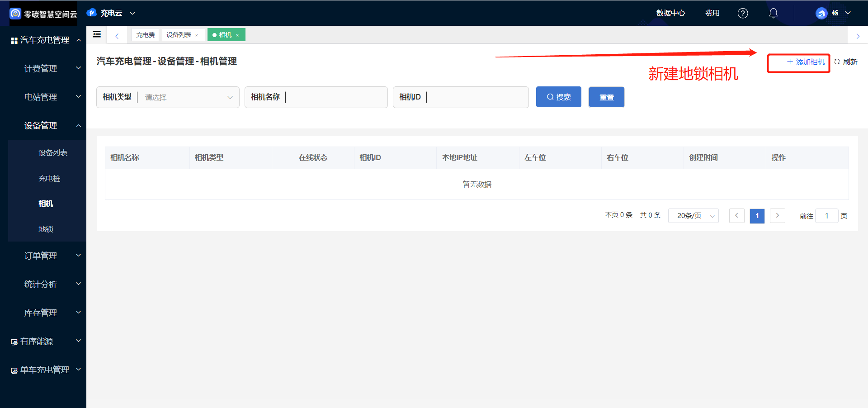The height and width of the screenshot is (408, 868).
Task: Select page 1 in pagination
Action: tap(757, 216)
